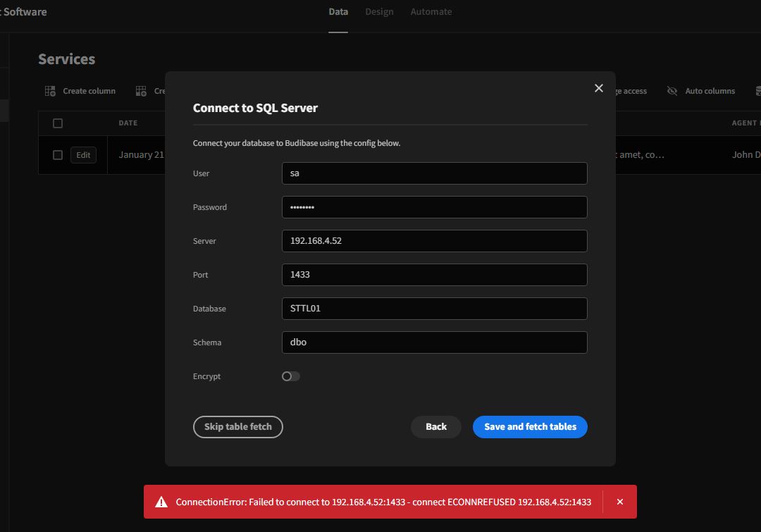Image resolution: width=761 pixels, height=532 pixels.
Task: Click Save and fetch tables button
Action: pyautogui.click(x=530, y=427)
